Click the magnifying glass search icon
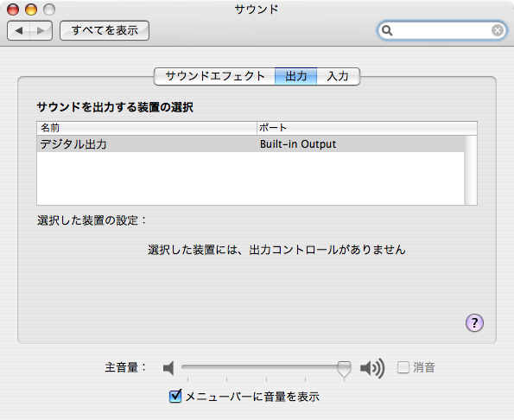The width and height of the screenshot is (514, 420). coord(387,30)
